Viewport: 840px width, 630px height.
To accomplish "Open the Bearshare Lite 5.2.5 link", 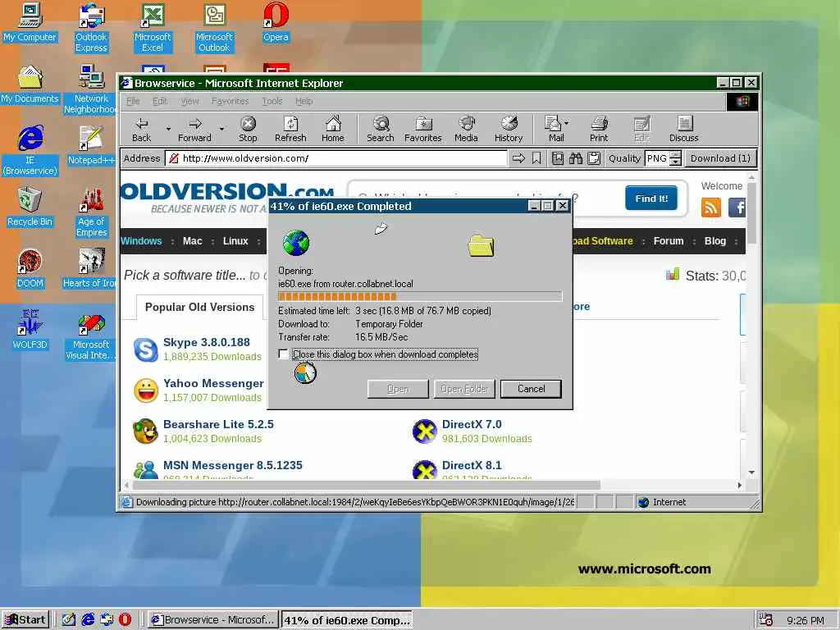I will [x=218, y=424].
